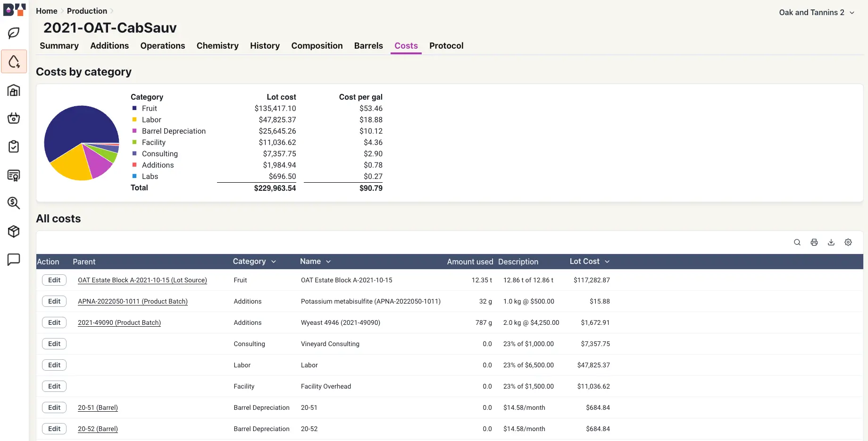Open table settings gear icon
The height and width of the screenshot is (441, 868).
848,242
